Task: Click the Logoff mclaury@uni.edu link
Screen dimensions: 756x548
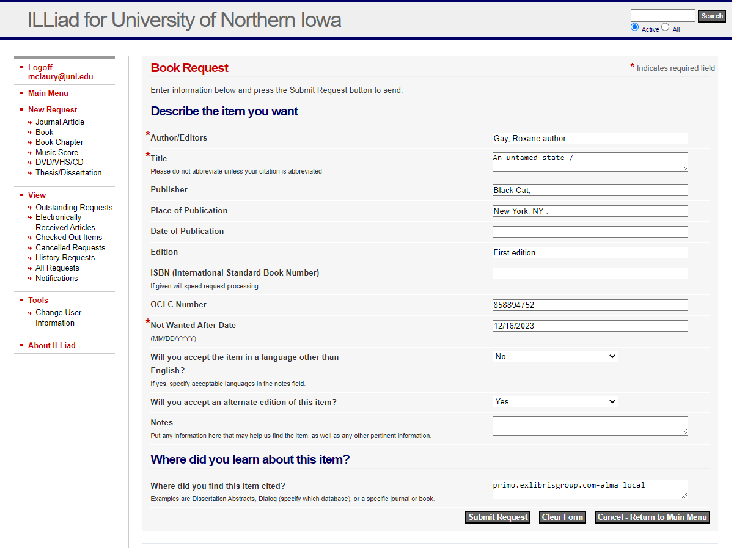Action: pyautogui.click(x=61, y=72)
